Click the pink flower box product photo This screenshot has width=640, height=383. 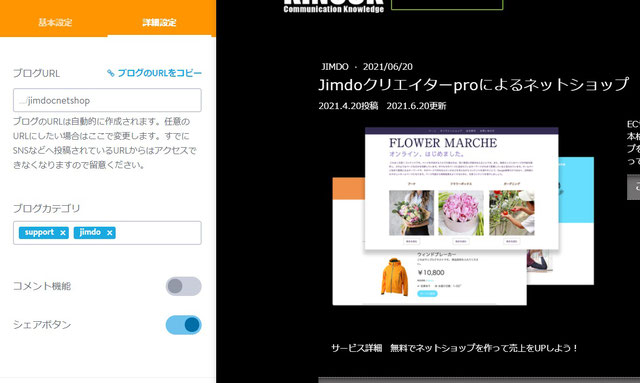click(x=461, y=213)
